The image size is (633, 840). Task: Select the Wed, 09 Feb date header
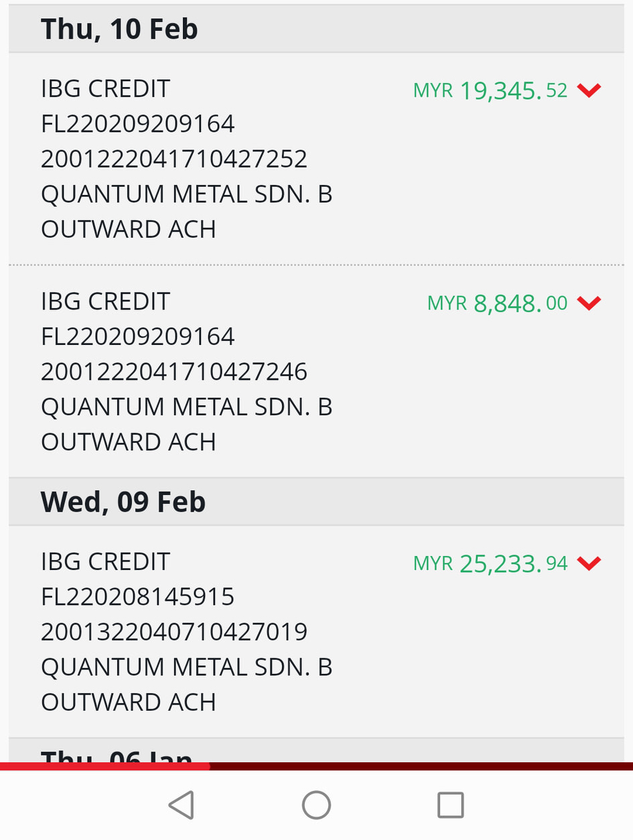click(123, 502)
